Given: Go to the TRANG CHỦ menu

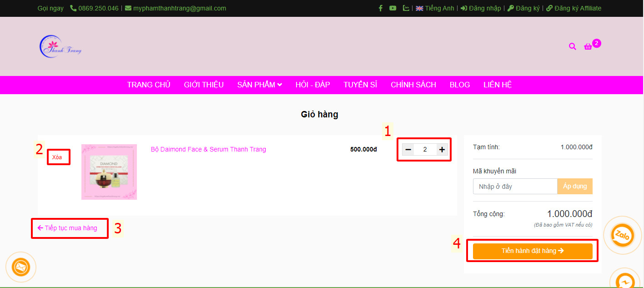Looking at the screenshot, I should 149,85.
